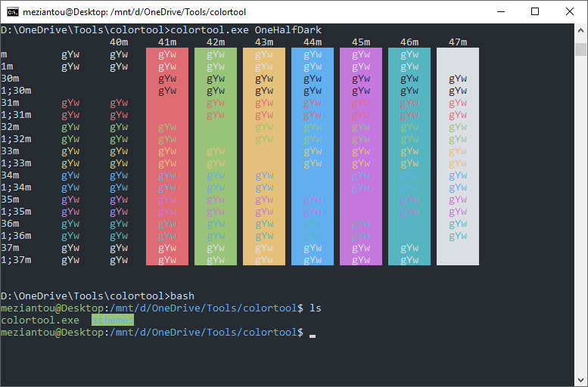Click the cyan 46m color column
This screenshot has height=387, width=588.
[x=409, y=156]
